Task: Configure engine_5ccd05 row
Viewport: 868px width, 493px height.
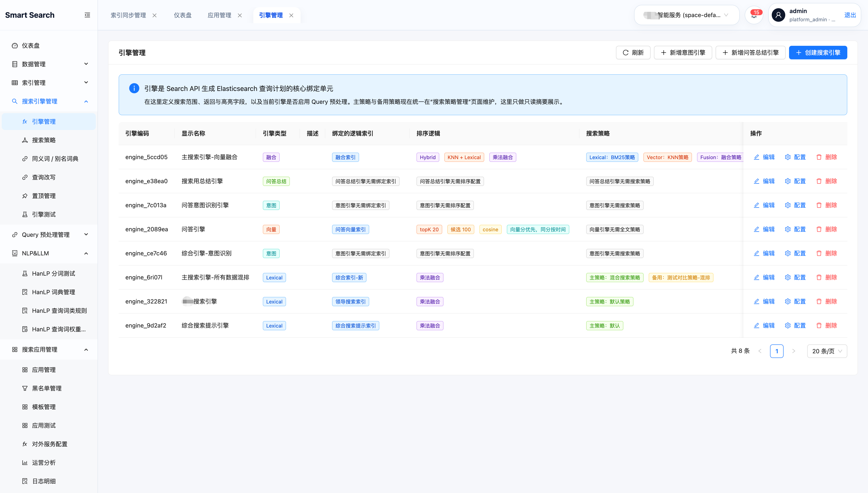Action: [x=795, y=157]
